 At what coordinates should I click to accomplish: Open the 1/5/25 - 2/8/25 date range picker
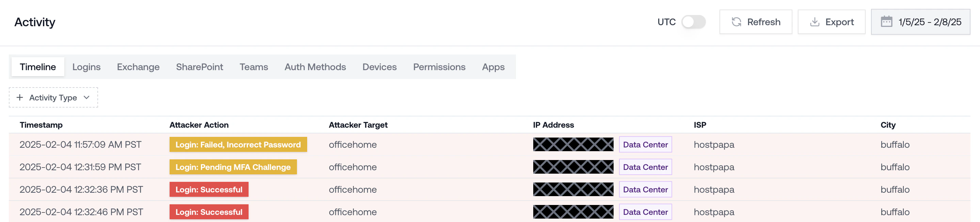pyautogui.click(x=921, y=22)
